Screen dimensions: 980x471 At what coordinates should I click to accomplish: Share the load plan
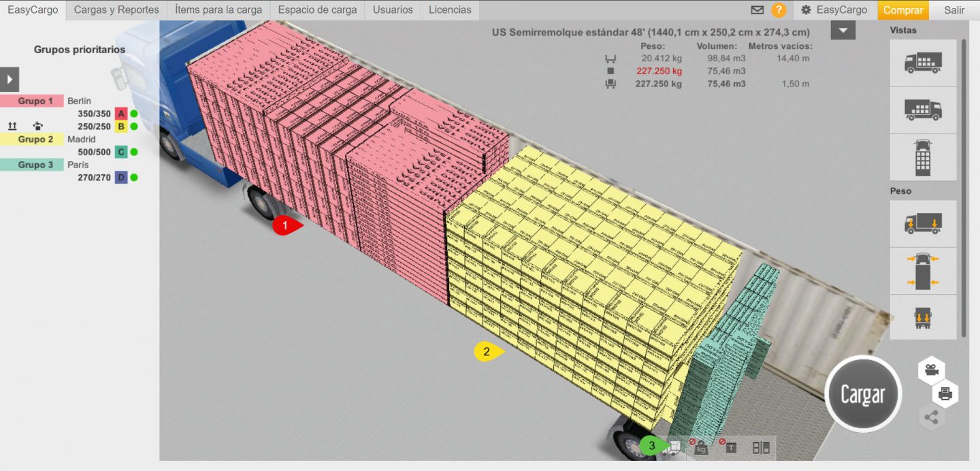pos(931,418)
